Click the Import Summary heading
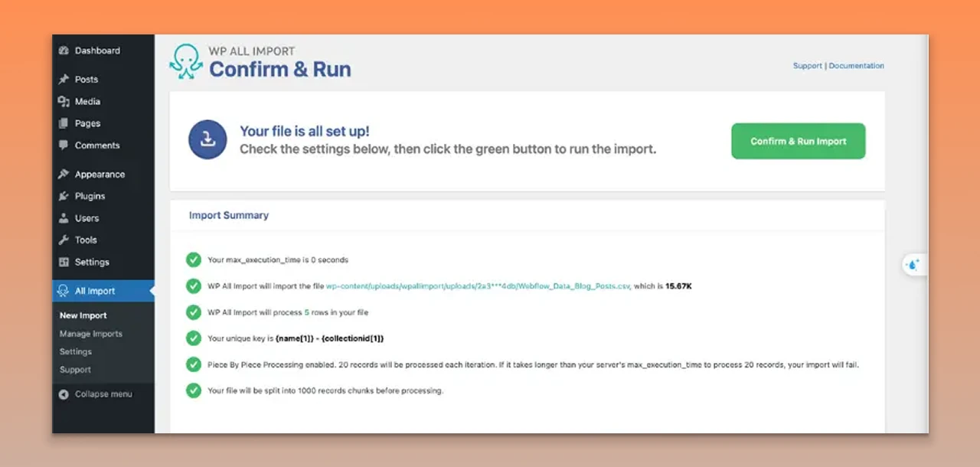This screenshot has height=467, width=980. tap(229, 215)
